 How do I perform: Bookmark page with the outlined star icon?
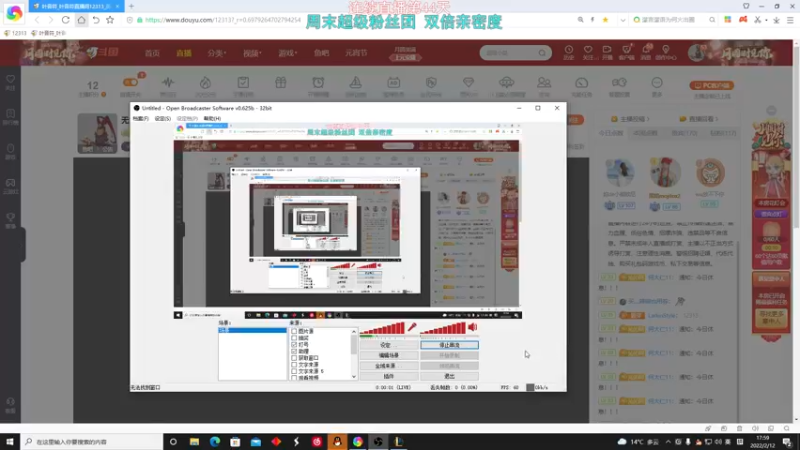110,20
